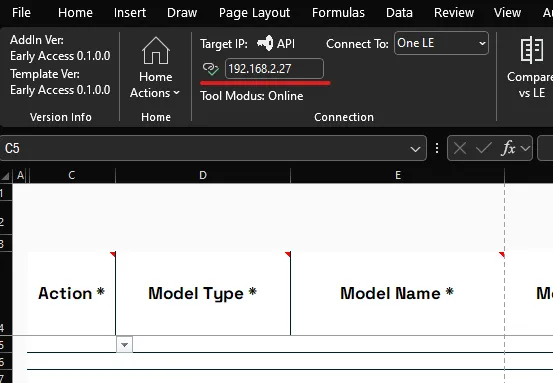Screen dimensions: 553x383
Task: Click the connection link status icon
Action: tap(211, 68)
